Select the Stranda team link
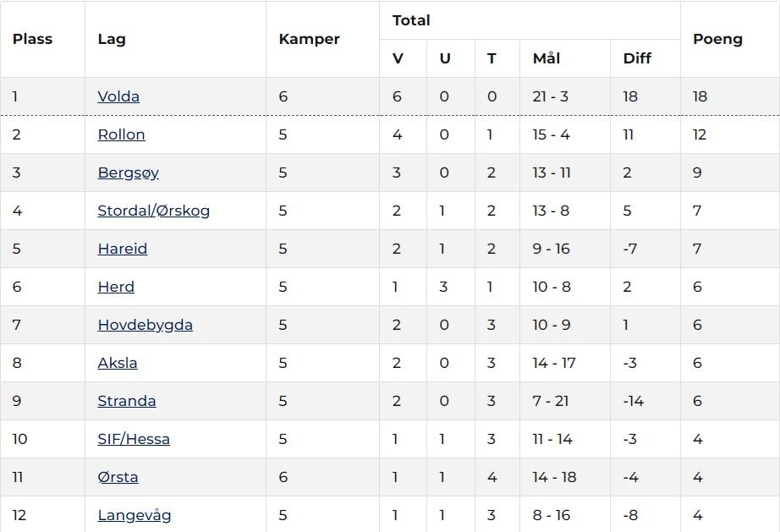Screen dimensions: 780x532 click(x=126, y=401)
